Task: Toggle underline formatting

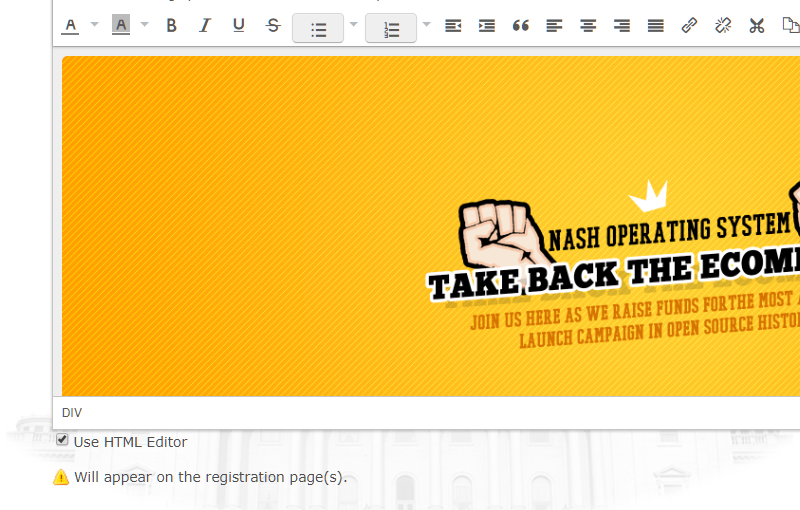Action: click(239, 26)
